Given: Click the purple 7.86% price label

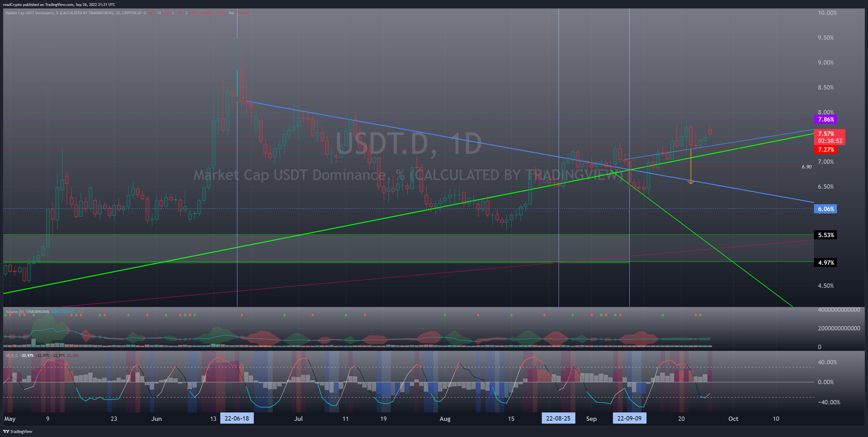Looking at the screenshot, I should click(x=826, y=119).
